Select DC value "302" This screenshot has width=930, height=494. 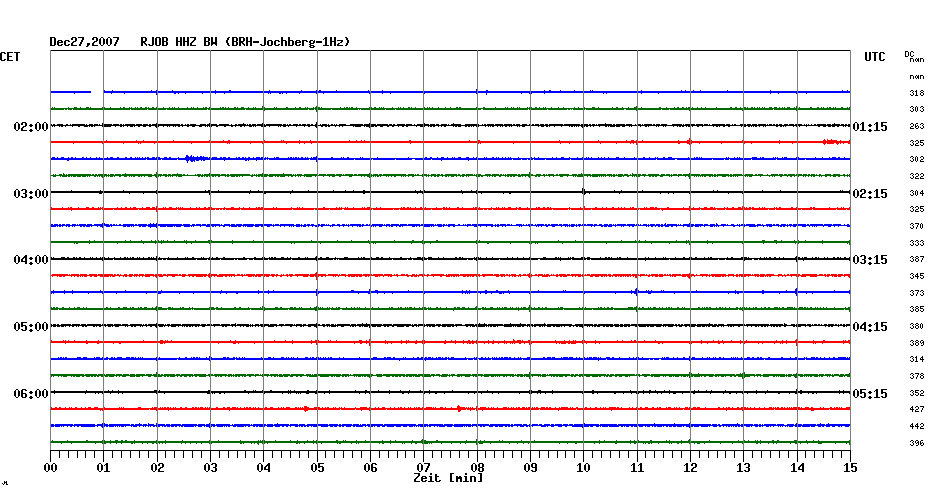pyautogui.click(x=917, y=160)
